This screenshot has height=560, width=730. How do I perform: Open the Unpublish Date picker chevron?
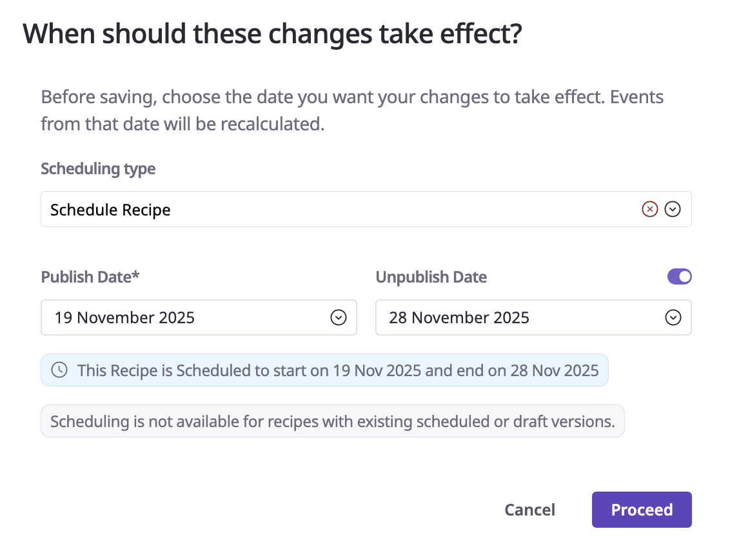pos(673,317)
